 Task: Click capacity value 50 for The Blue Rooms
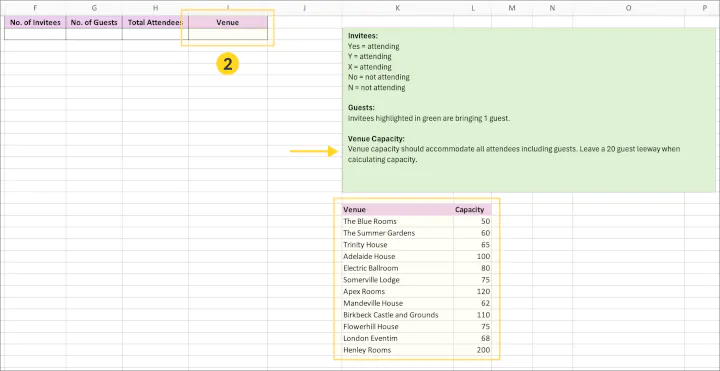[x=472, y=221]
